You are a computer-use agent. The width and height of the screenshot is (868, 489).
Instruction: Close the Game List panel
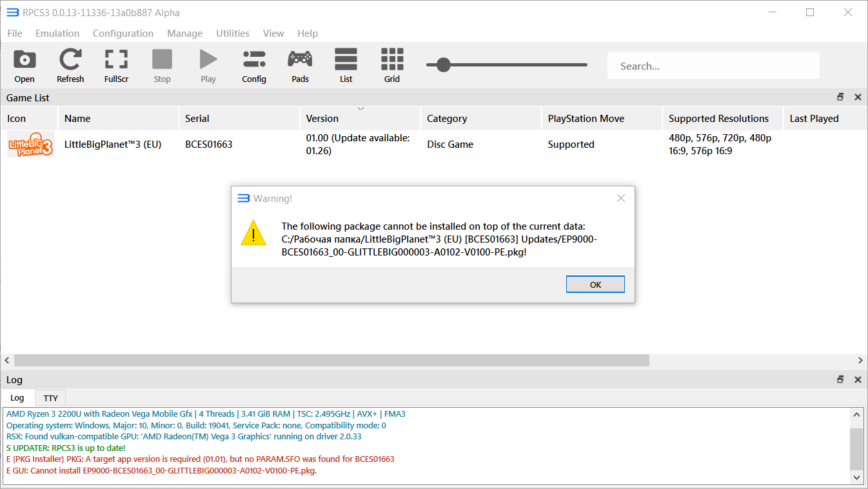(x=858, y=97)
